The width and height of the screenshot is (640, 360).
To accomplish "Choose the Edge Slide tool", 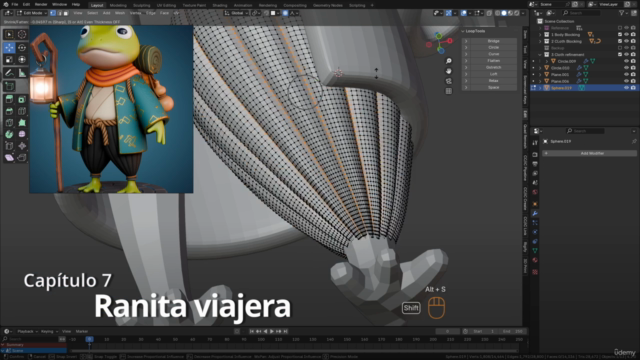I will (x=9, y=146).
